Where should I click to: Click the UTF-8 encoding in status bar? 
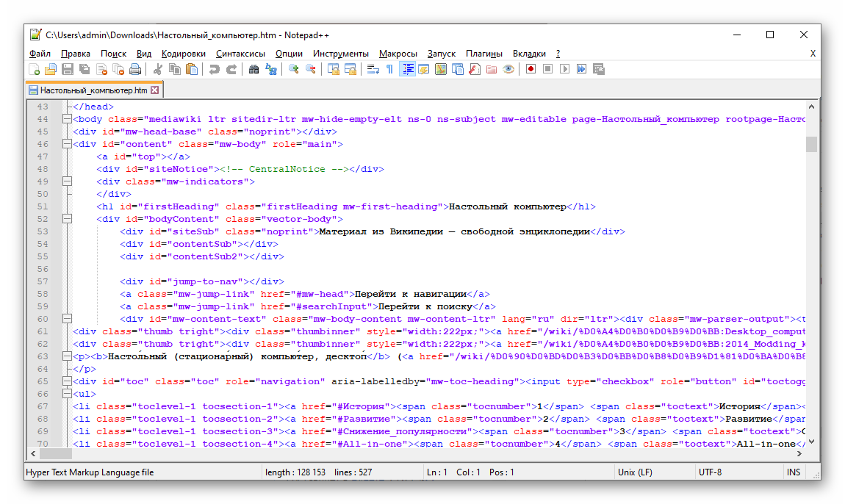point(711,472)
